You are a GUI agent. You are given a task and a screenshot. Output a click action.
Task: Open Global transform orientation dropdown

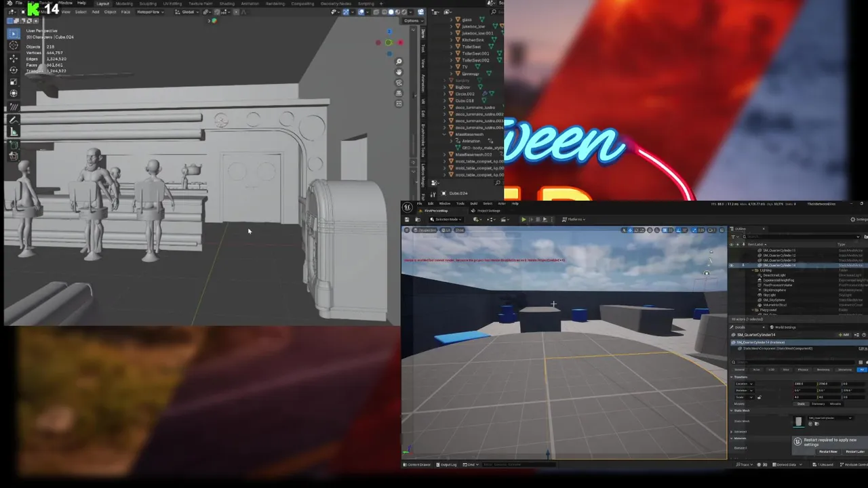click(x=187, y=12)
